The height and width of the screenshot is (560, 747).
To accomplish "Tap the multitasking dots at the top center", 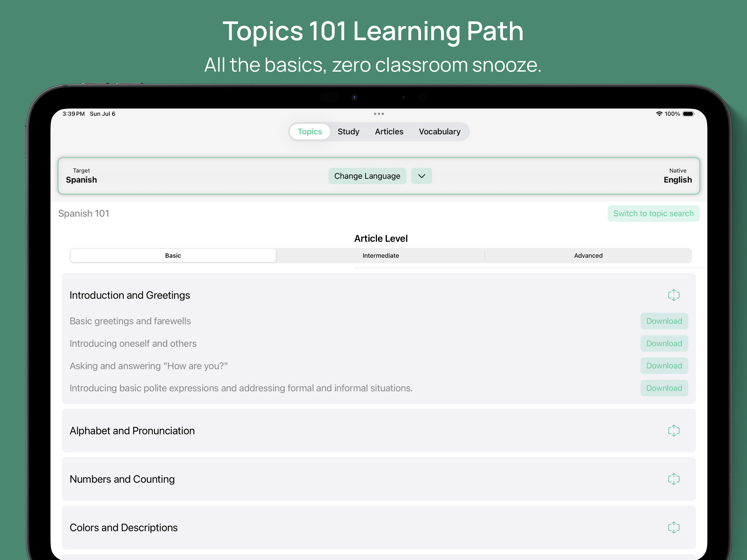I will pos(379,114).
